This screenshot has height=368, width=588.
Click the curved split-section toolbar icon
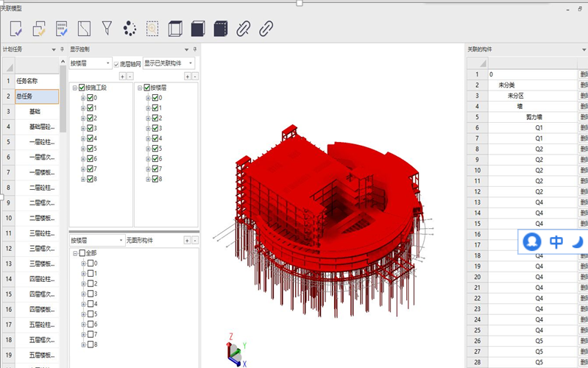click(x=85, y=29)
